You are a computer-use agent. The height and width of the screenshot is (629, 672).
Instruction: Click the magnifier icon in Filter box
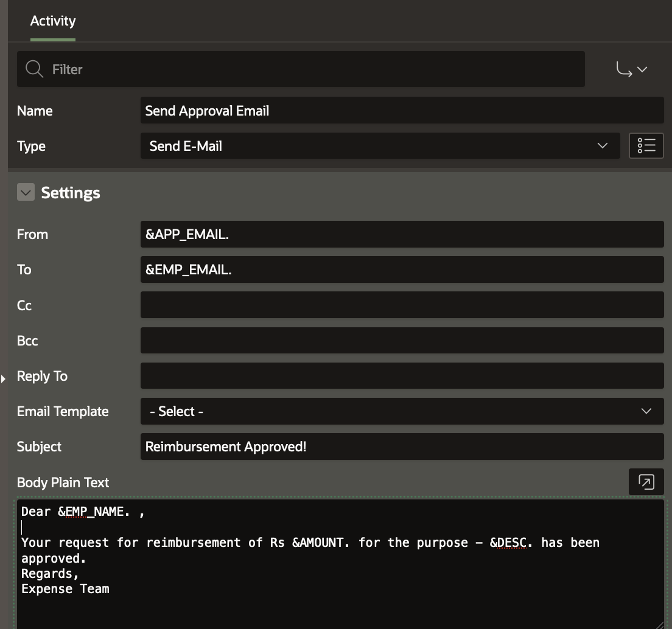[34, 69]
